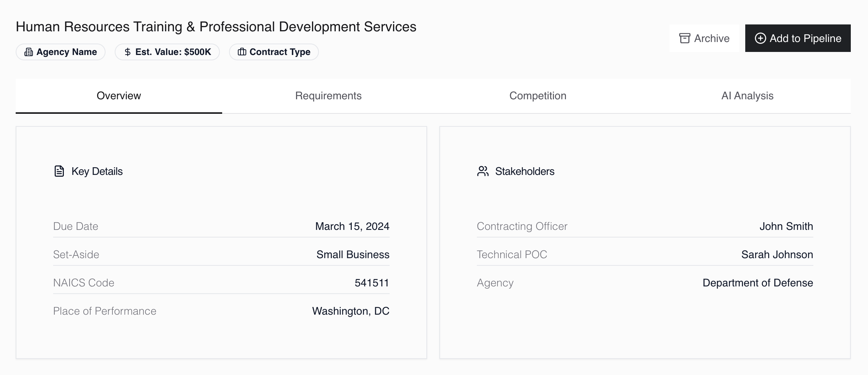This screenshot has height=375, width=868.
Task: Open the Overview tab
Action: click(x=119, y=96)
